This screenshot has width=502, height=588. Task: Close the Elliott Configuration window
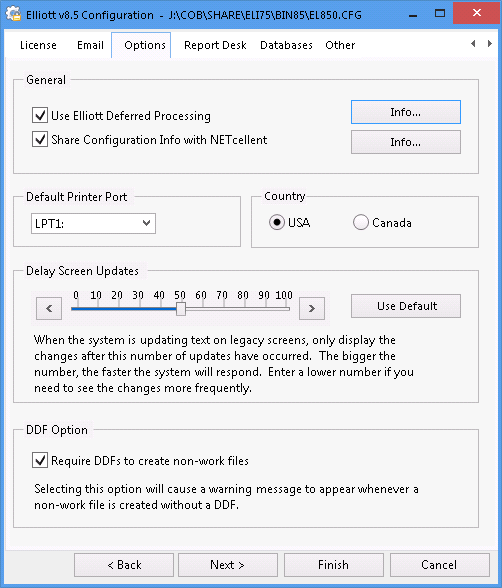(477, 13)
